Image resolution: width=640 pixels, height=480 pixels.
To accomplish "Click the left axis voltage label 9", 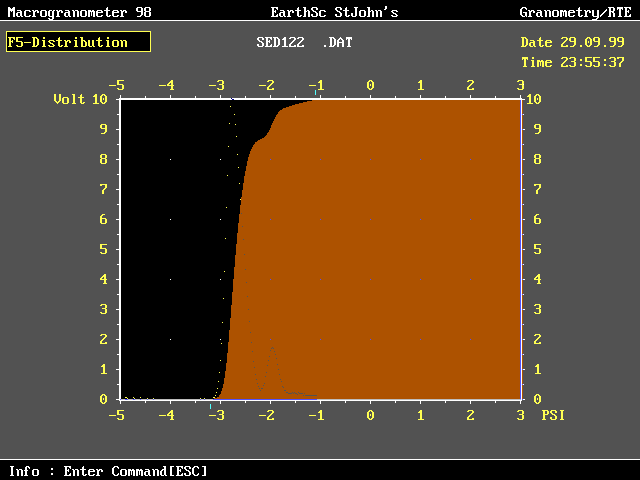I will pos(104,129).
